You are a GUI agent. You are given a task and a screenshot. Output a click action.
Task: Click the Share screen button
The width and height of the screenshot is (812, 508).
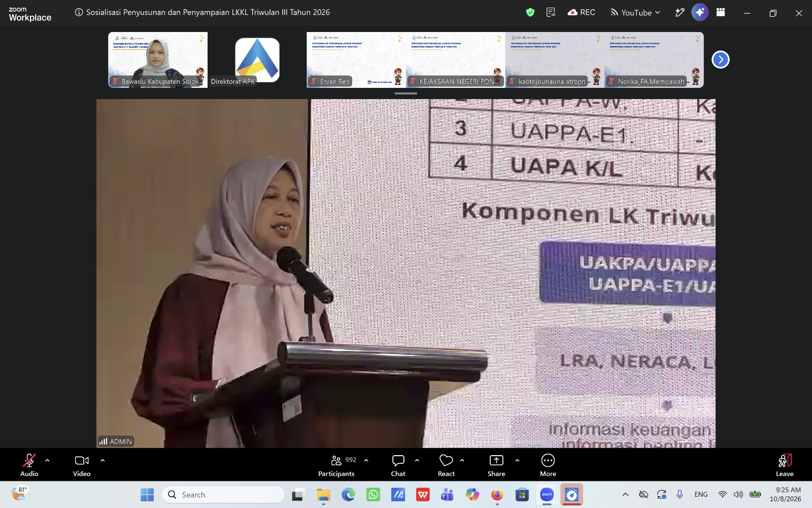coord(496,465)
